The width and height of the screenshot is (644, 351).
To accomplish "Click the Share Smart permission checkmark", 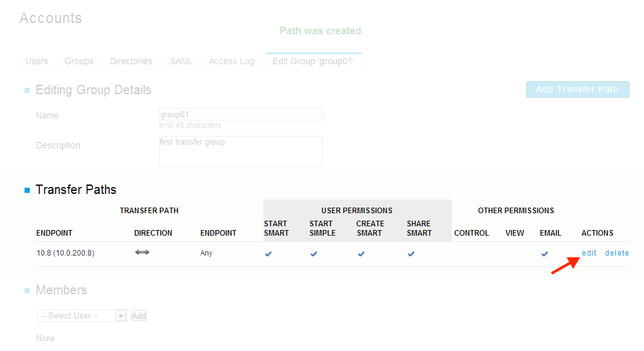I will (411, 254).
